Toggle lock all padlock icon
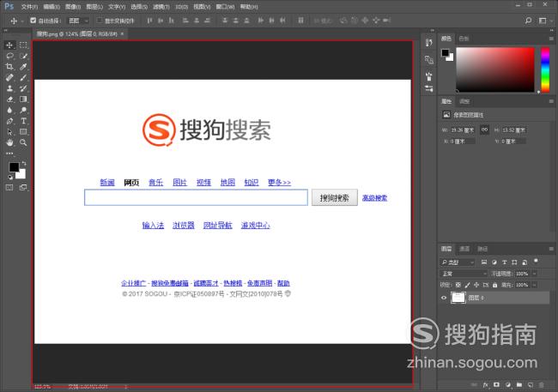The height and width of the screenshot is (392, 558). [x=495, y=285]
